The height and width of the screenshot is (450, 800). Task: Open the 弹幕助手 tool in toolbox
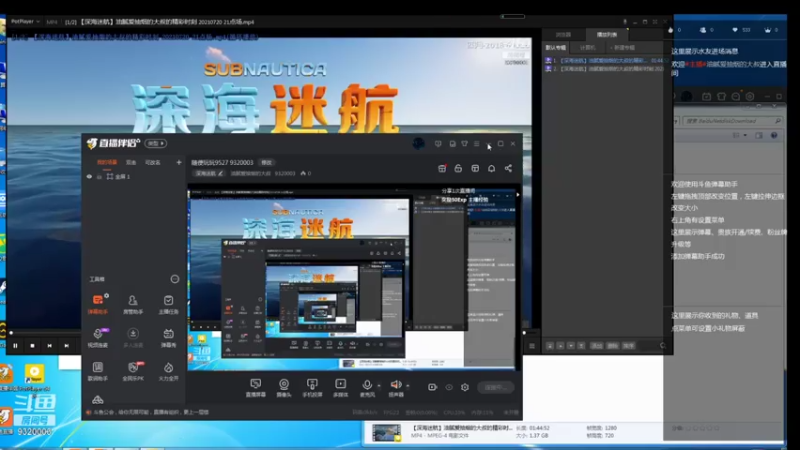click(98, 304)
